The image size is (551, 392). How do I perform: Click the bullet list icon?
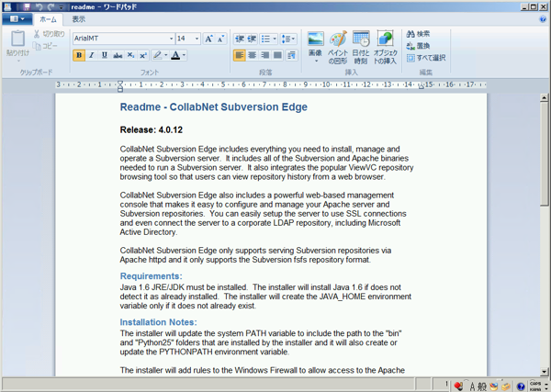266,39
